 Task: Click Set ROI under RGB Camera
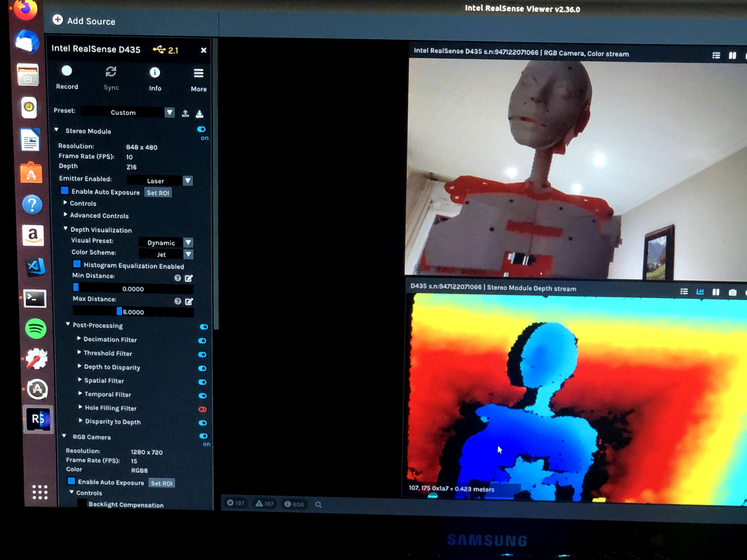point(162,483)
